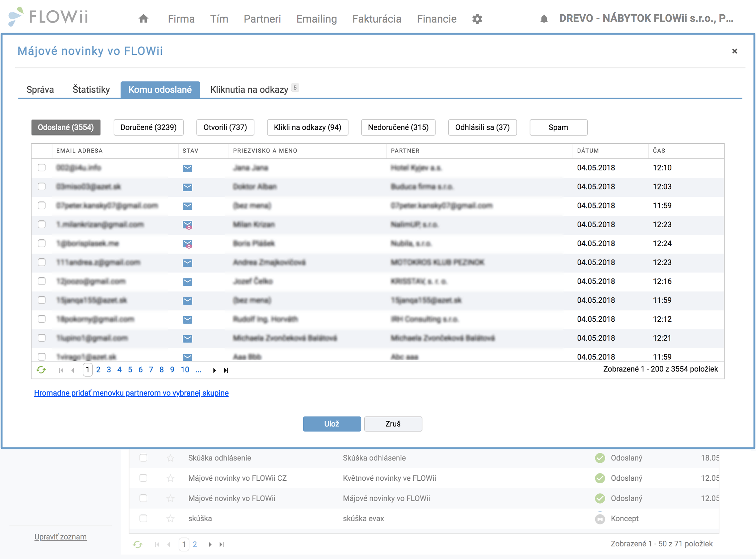Star the Májové novinky vo FLOWii CZ campaign
The image size is (756, 559).
170,478
